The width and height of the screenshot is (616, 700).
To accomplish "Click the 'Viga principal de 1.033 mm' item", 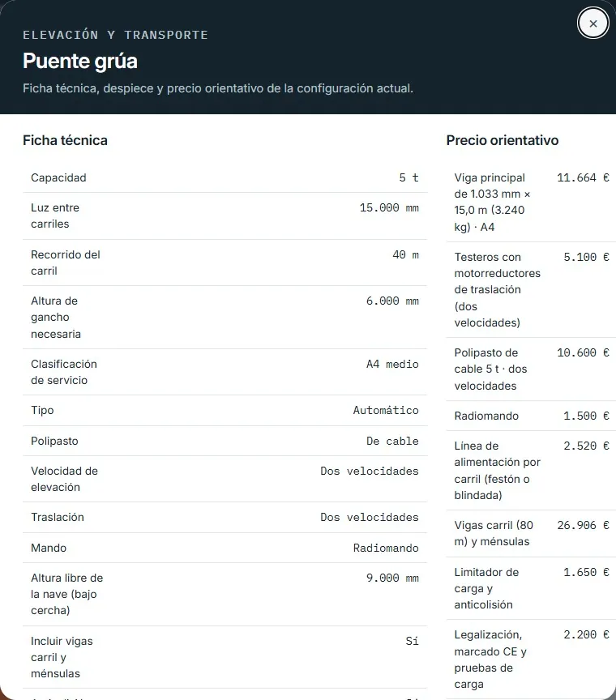I will click(x=492, y=203).
